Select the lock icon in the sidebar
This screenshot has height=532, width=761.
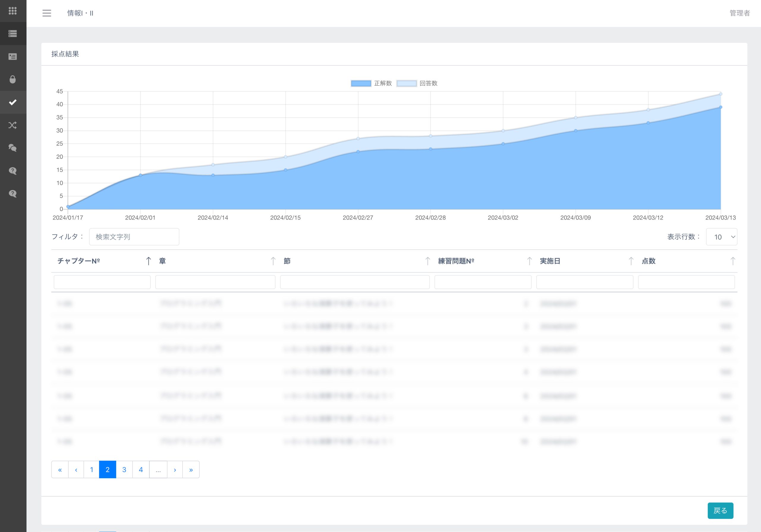pyautogui.click(x=12, y=80)
